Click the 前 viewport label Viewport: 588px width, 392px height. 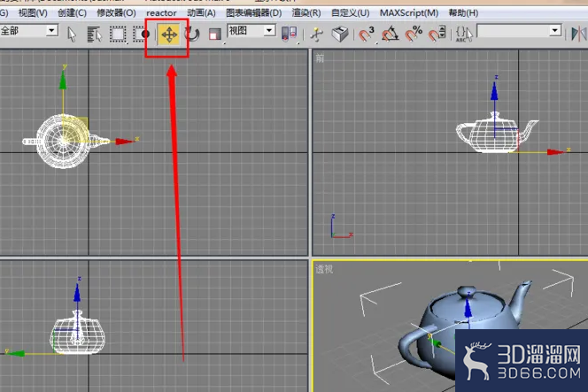[x=320, y=58]
